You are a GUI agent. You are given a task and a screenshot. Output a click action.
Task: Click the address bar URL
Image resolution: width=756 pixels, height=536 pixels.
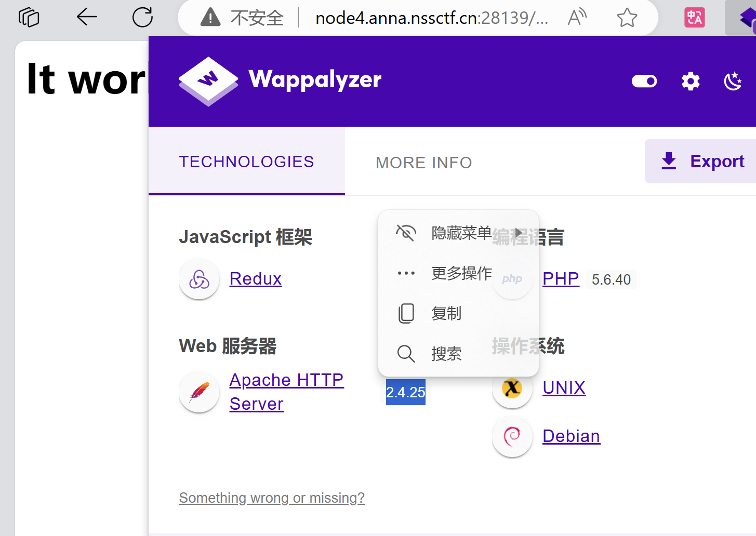point(431,18)
